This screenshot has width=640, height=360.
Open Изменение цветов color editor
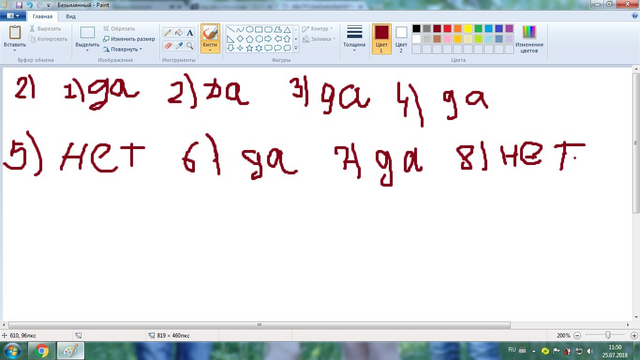click(529, 39)
